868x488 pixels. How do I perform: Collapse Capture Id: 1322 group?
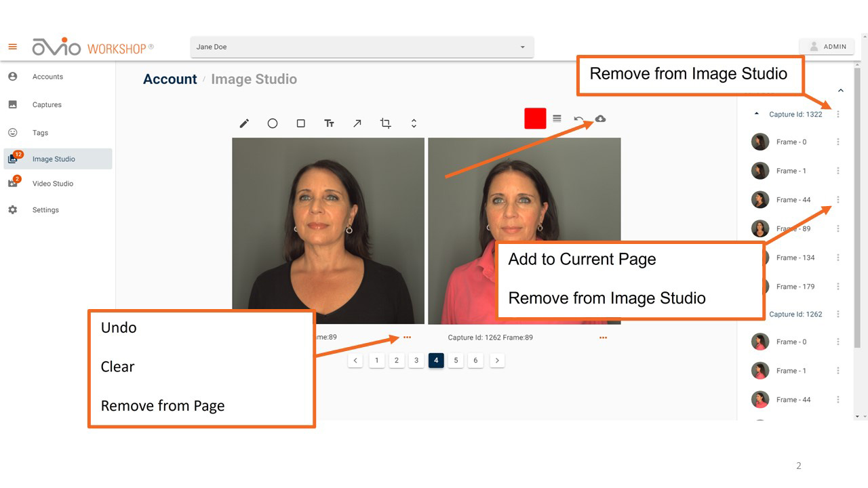[x=757, y=114]
